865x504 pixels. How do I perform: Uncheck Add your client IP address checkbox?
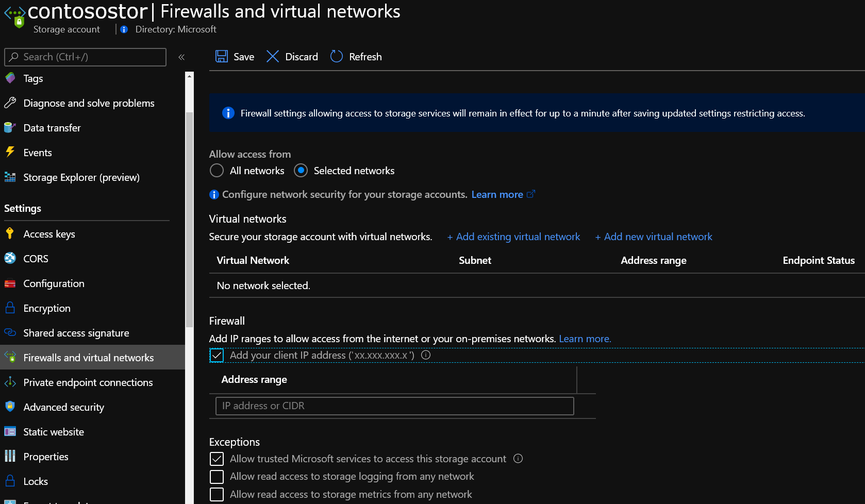point(217,355)
